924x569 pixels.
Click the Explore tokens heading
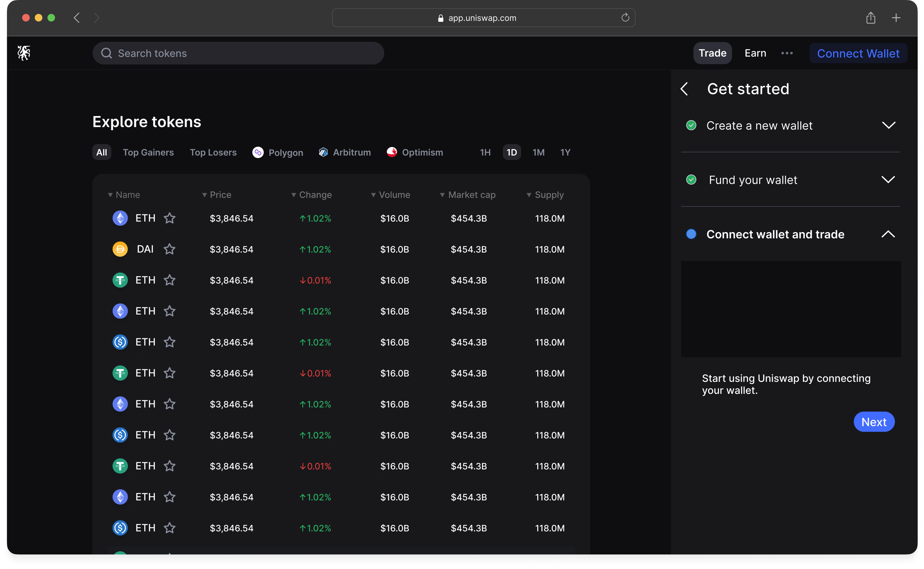[x=147, y=122]
